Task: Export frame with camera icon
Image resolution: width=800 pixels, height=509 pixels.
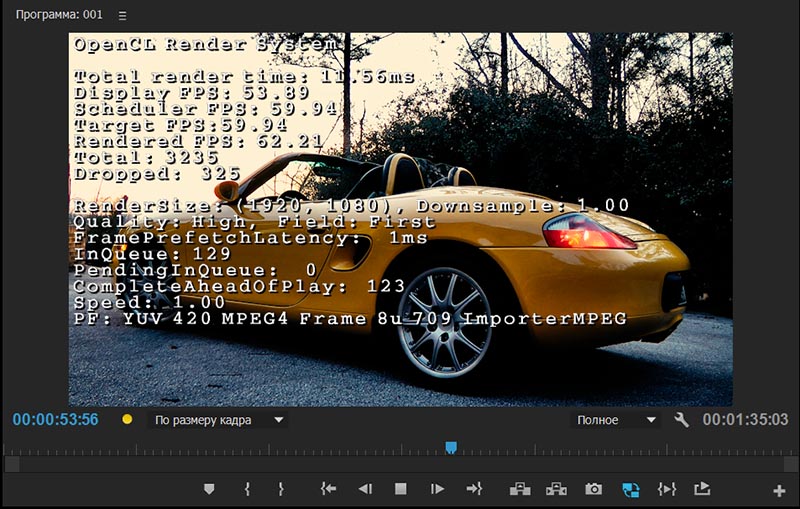Action: 593,489
